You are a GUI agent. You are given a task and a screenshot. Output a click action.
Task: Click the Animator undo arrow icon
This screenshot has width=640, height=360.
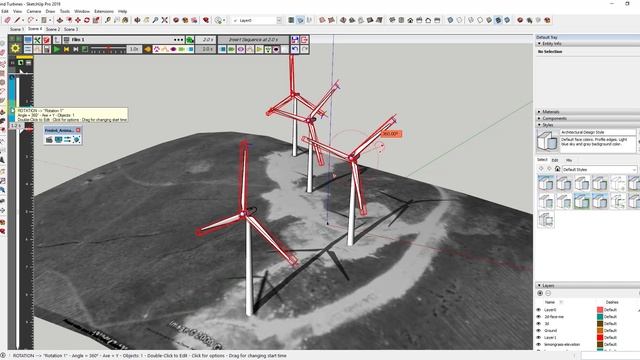[x=295, y=49]
